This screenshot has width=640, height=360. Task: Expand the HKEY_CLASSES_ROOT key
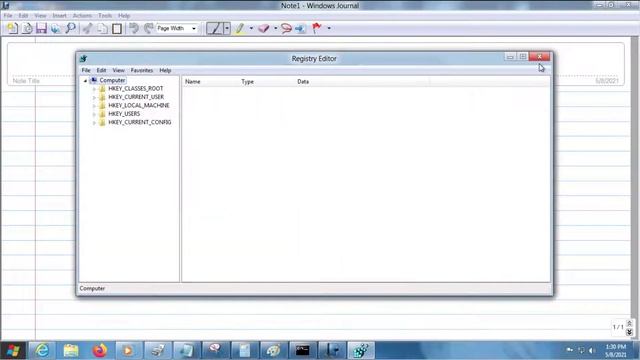pos(94,89)
